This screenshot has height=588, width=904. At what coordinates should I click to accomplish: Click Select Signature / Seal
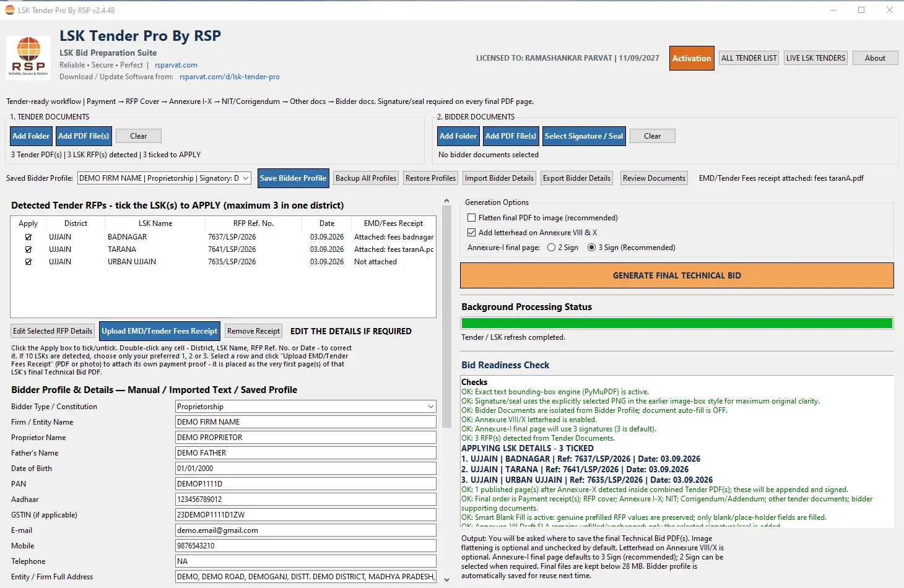click(584, 136)
